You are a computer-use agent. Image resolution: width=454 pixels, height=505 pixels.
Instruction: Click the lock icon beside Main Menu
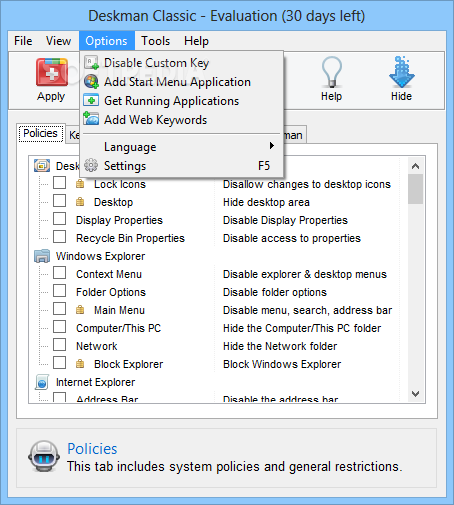tap(80, 310)
